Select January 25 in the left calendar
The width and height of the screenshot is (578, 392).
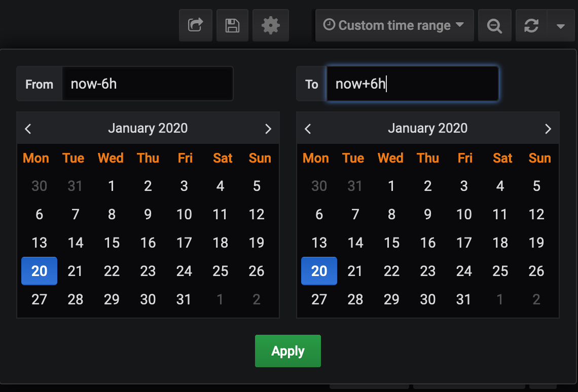pos(221,271)
